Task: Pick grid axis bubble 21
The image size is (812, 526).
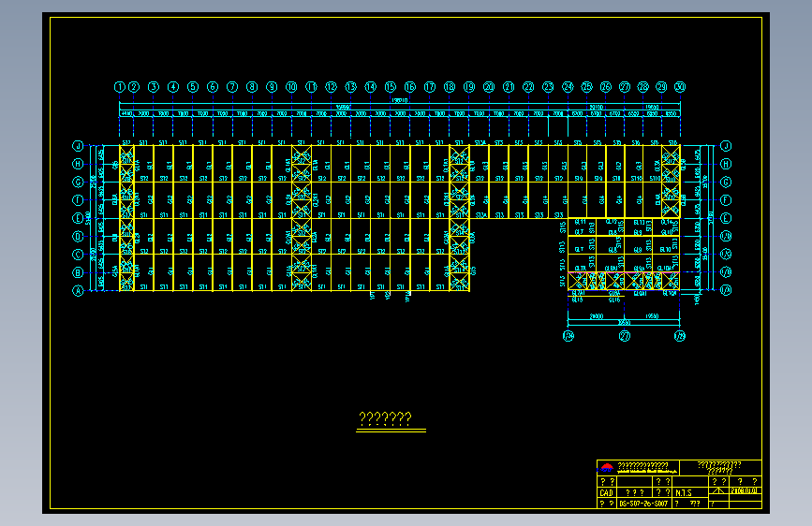Action: tap(509, 87)
